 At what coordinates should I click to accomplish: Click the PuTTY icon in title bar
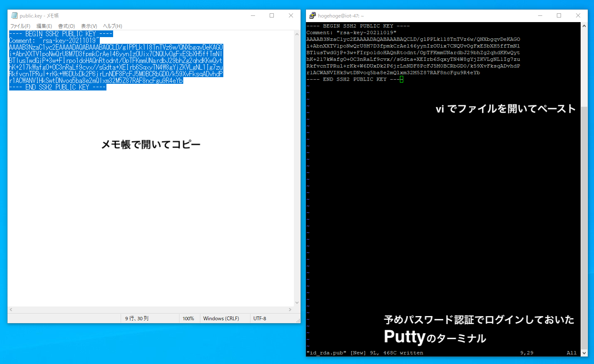point(312,16)
